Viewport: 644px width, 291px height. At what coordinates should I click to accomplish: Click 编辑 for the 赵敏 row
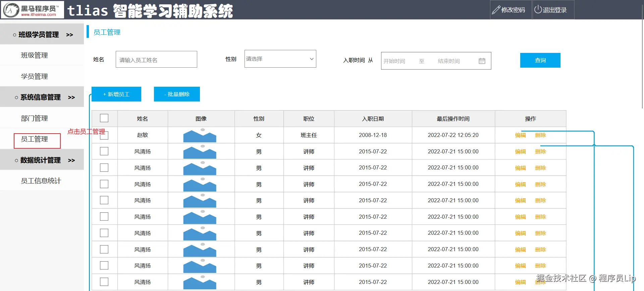pyautogui.click(x=520, y=135)
